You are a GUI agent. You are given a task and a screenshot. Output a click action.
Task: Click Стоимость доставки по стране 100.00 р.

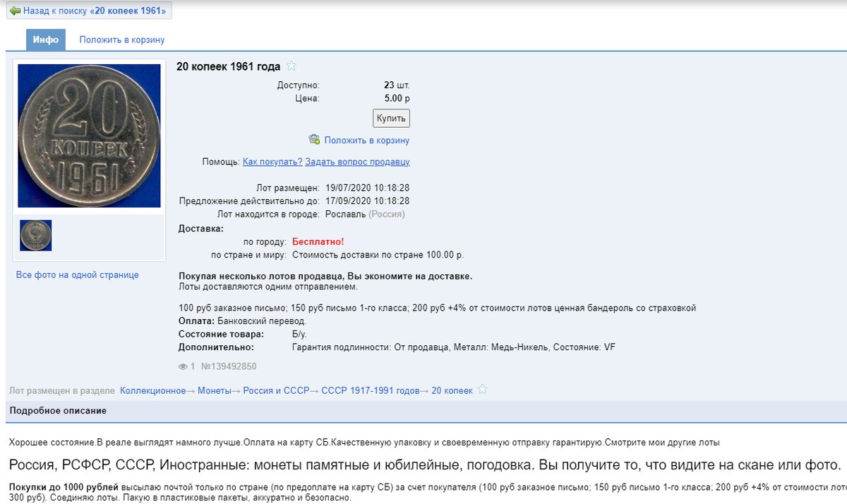tap(378, 255)
